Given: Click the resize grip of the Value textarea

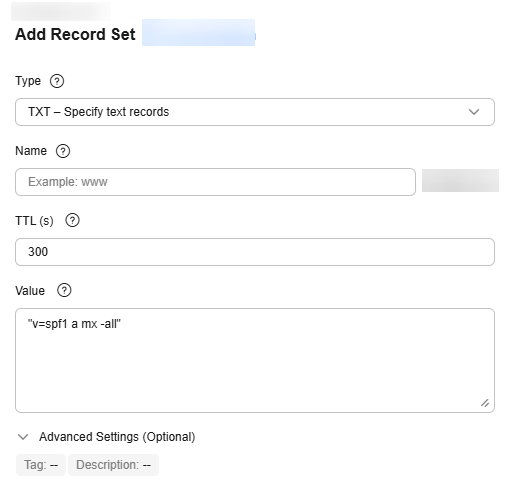Looking at the screenshot, I should click(x=485, y=403).
